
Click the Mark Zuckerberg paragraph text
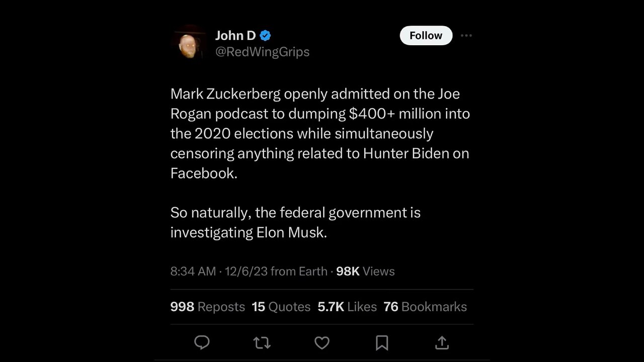pos(319,133)
